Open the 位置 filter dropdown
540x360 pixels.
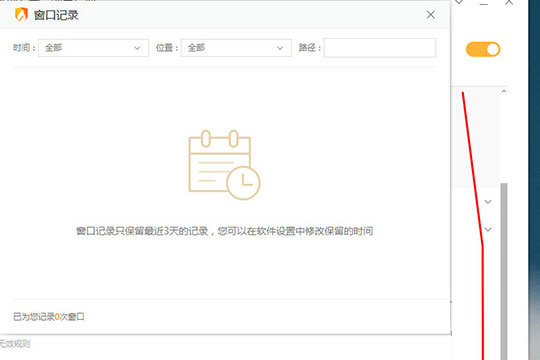236,48
